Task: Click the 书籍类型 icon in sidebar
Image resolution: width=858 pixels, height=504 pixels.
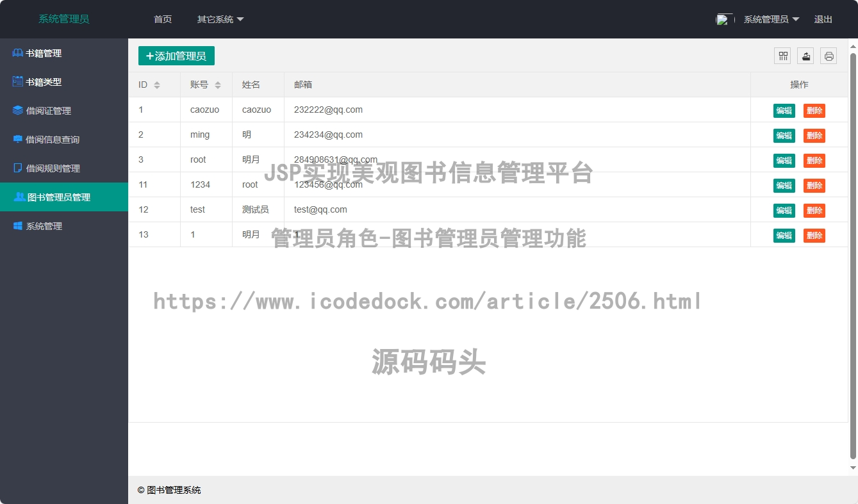Action: pyautogui.click(x=18, y=82)
